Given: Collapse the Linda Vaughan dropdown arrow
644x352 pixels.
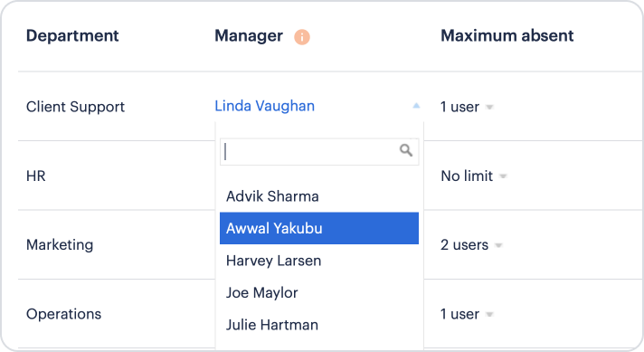Looking at the screenshot, I should (x=416, y=106).
